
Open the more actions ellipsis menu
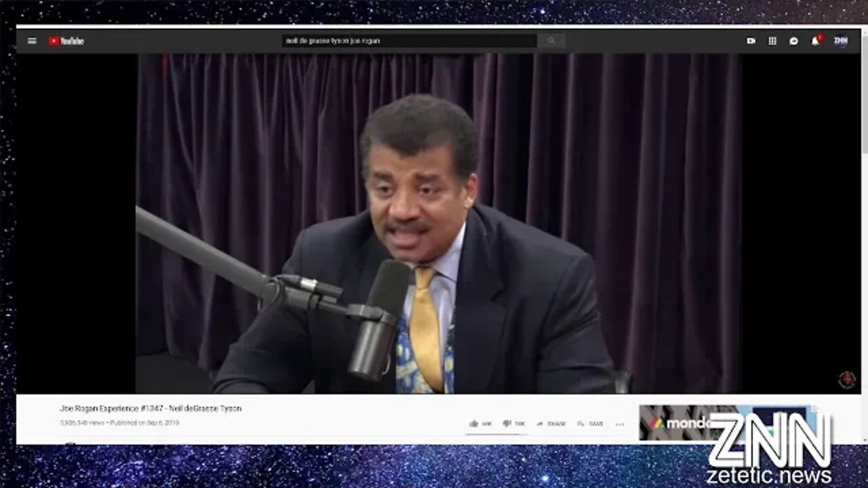(620, 424)
